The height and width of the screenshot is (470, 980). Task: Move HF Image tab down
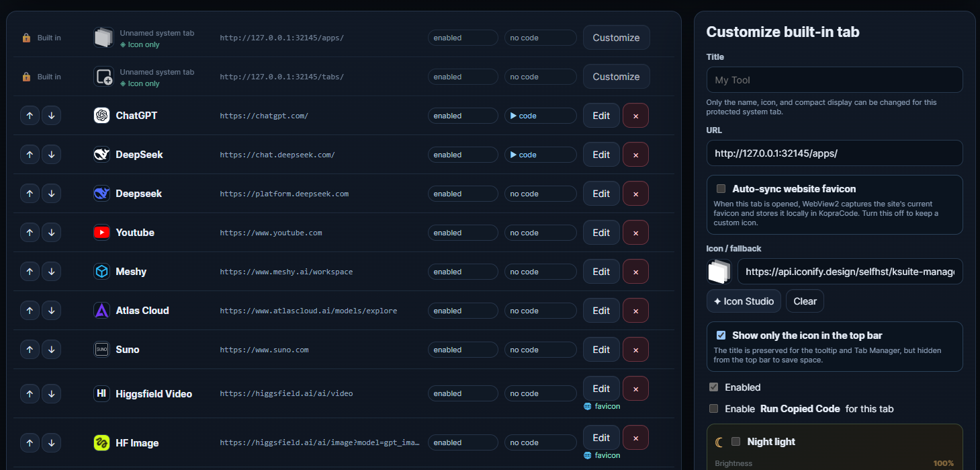[x=52, y=442]
